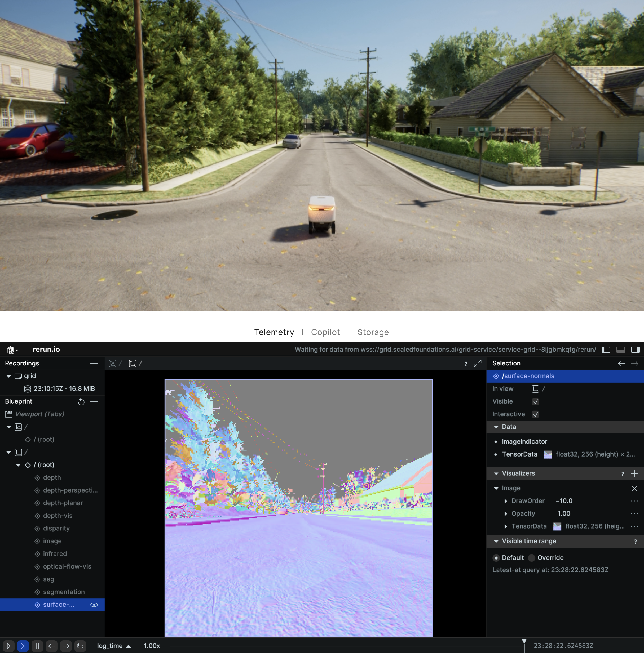This screenshot has height=653, width=644.
Task: Hide surface-normals using the eye icon
Action: (x=94, y=605)
